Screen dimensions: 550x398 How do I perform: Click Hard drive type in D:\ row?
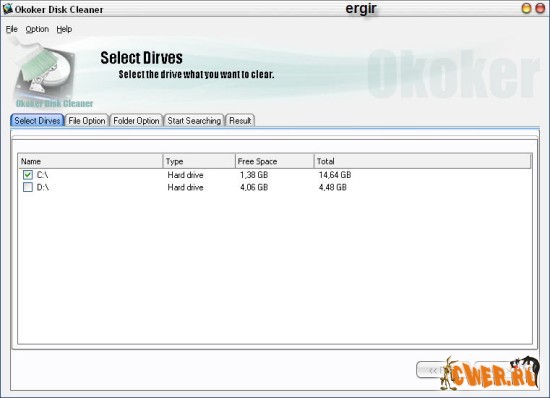[185, 187]
